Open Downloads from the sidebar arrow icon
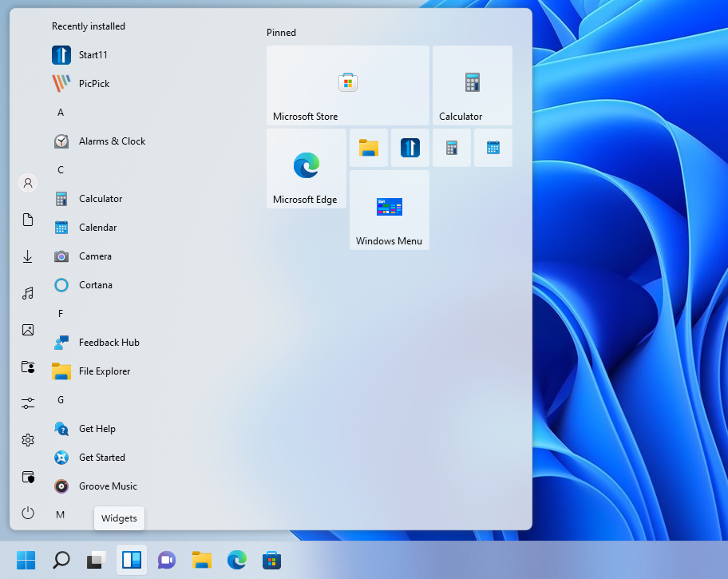728x579 pixels. point(28,256)
